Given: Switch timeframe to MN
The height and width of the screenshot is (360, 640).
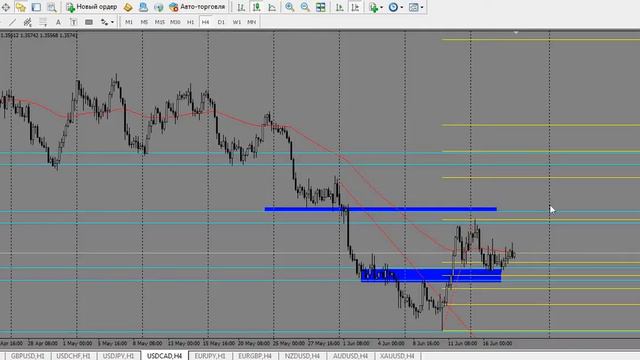Looking at the screenshot, I should point(251,22).
